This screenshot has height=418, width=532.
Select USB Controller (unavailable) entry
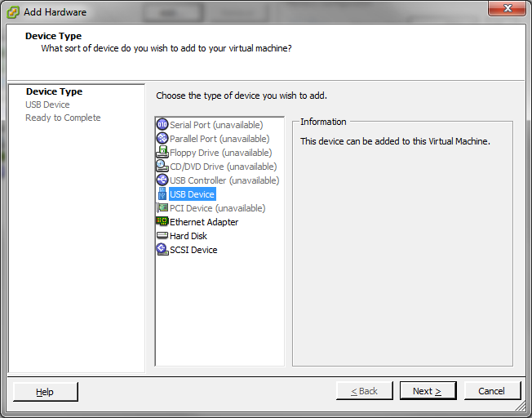click(224, 180)
